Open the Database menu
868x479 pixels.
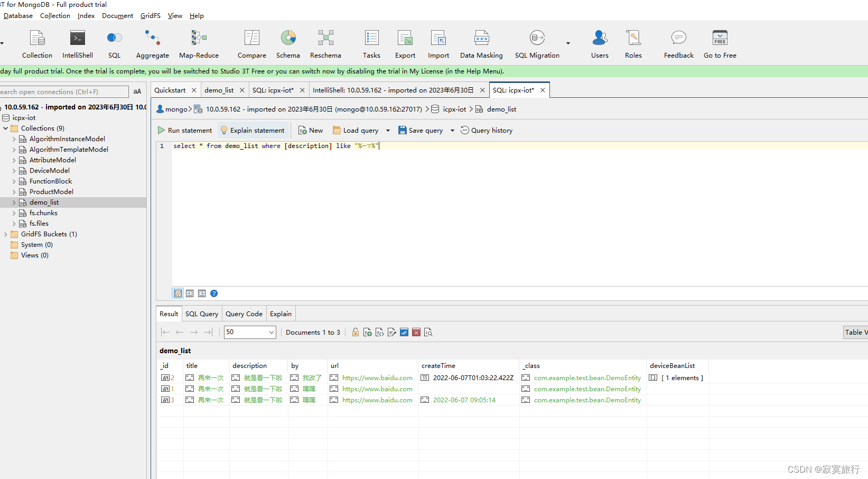coord(18,16)
